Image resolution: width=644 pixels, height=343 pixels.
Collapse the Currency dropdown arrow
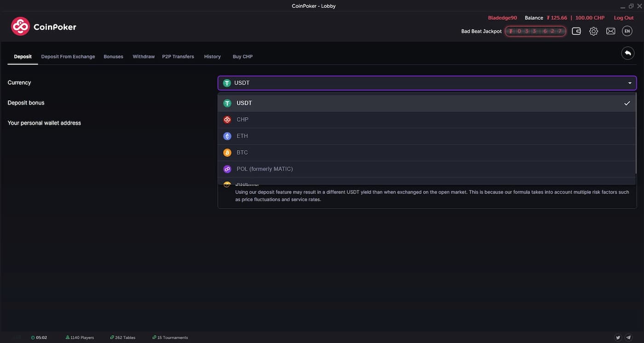coord(630,83)
